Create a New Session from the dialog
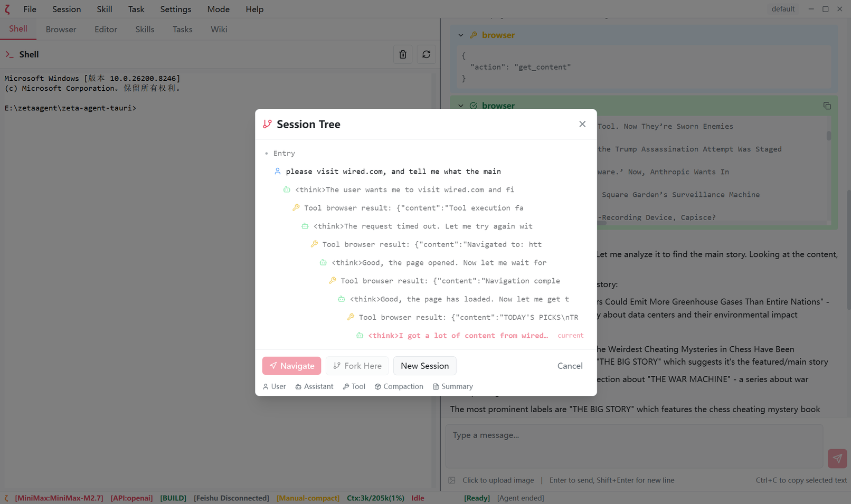 click(424, 365)
